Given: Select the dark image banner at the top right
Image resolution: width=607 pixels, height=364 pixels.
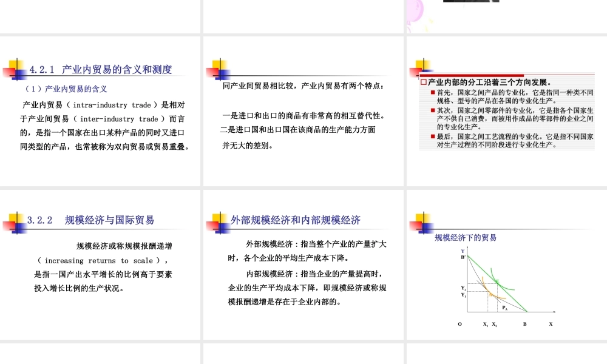Looking at the screenshot, I should (x=470, y=3).
